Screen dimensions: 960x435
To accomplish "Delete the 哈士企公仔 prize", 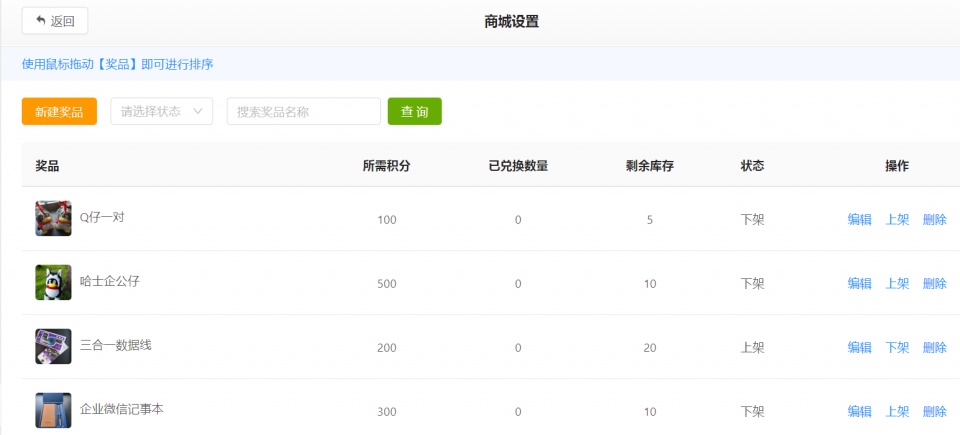I will point(934,284).
